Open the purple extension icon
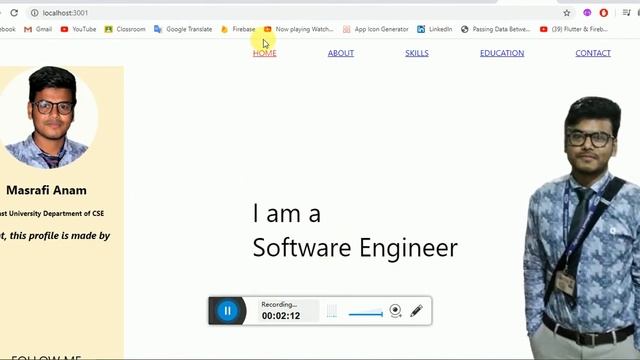 click(x=587, y=13)
